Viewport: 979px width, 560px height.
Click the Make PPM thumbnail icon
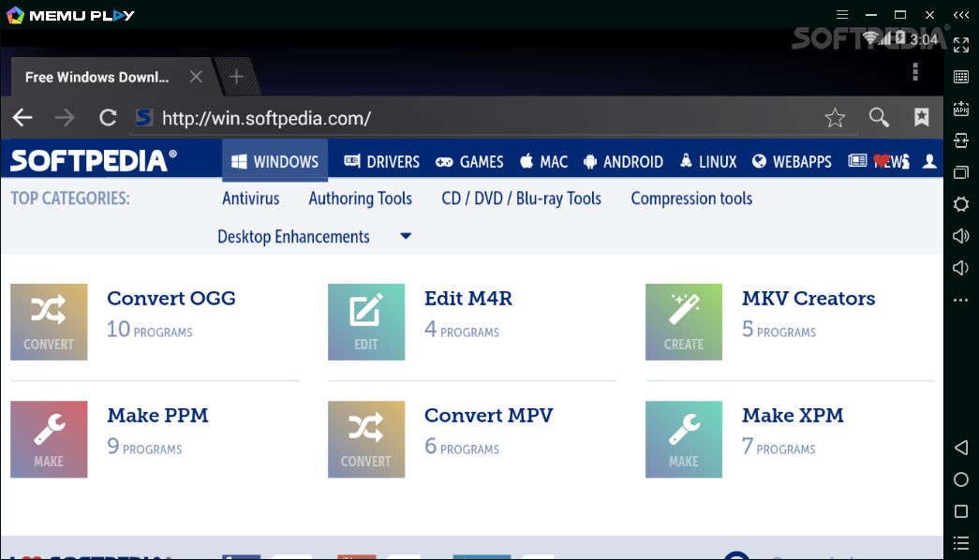(x=49, y=439)
